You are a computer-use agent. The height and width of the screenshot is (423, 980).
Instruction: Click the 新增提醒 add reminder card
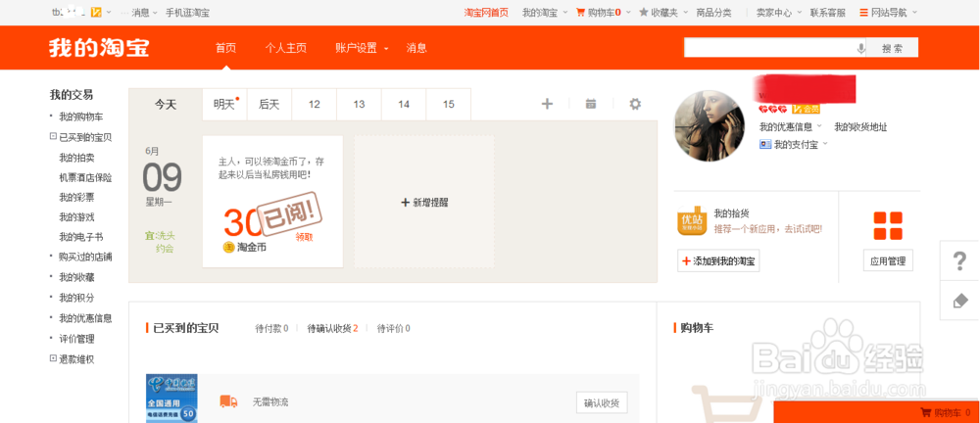[x=424, y=203]
